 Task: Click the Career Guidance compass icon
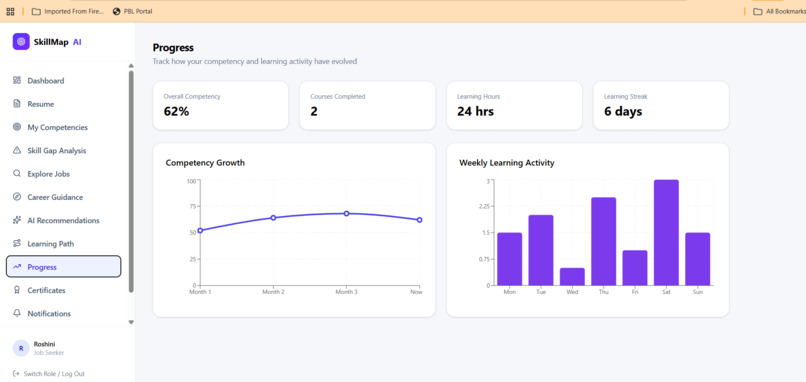coord(17,197)
